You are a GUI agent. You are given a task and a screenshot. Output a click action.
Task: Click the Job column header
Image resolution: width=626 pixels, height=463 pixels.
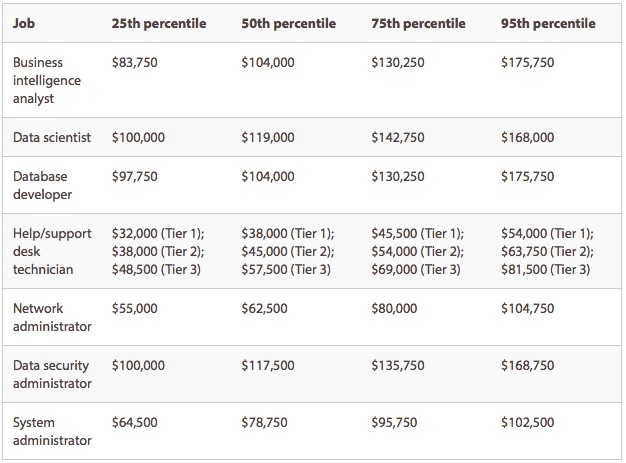coord(22,23)
